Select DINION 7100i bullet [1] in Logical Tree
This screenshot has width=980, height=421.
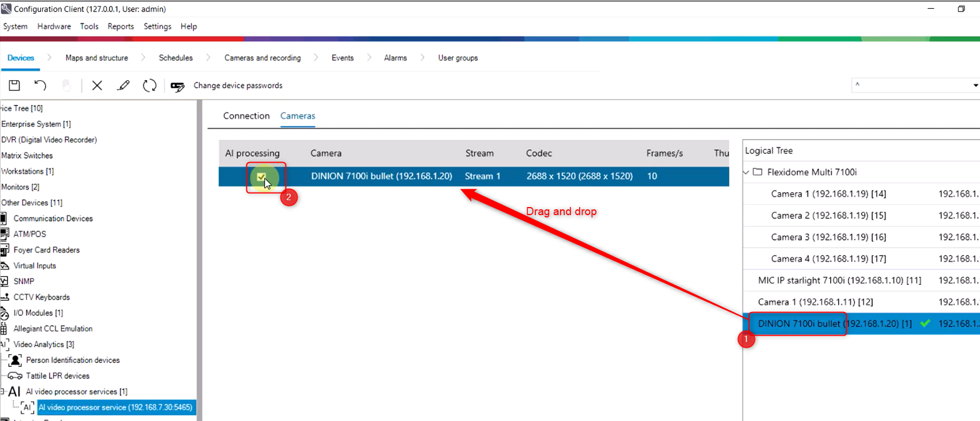click(835, 324)
